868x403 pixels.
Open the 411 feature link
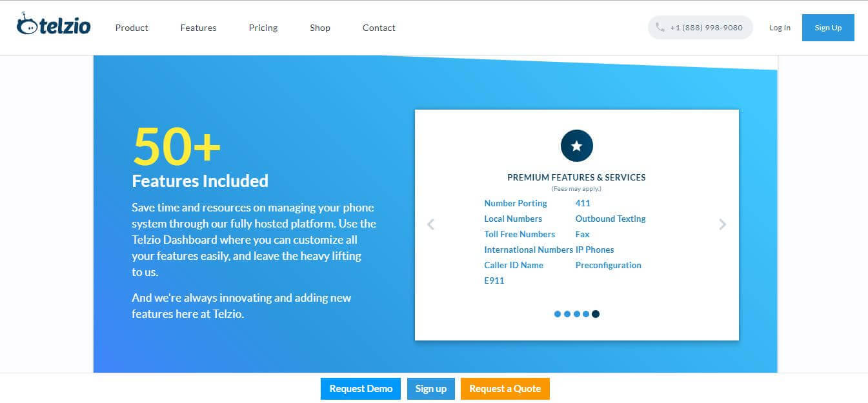click(583, 203)
